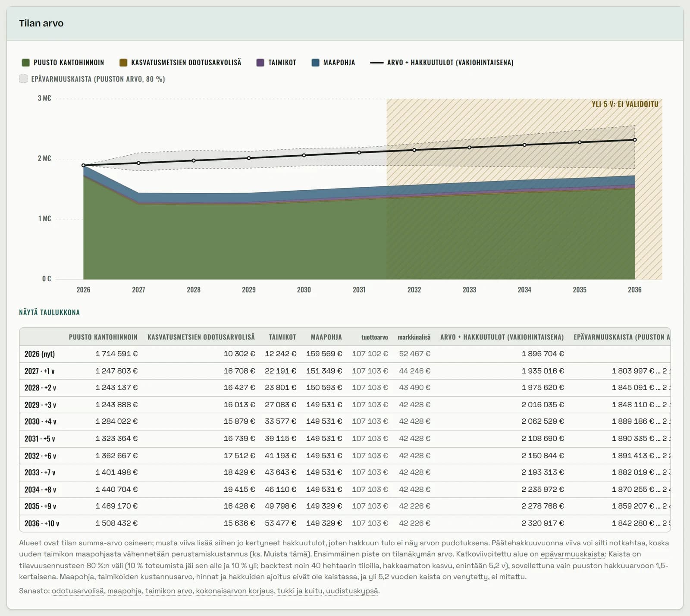Click the 2 320 917 € cell
Image resolution: width=690 pixels, height=616 pixels.
point(543,523)
